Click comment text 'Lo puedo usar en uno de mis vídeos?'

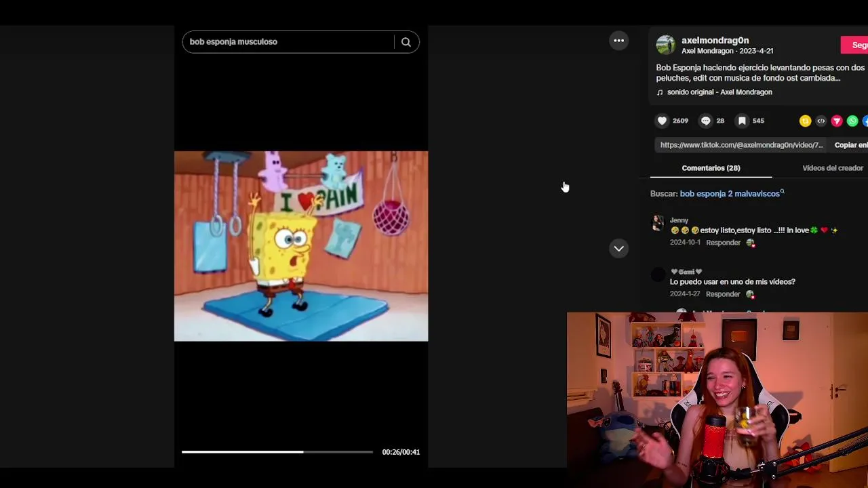732,282
